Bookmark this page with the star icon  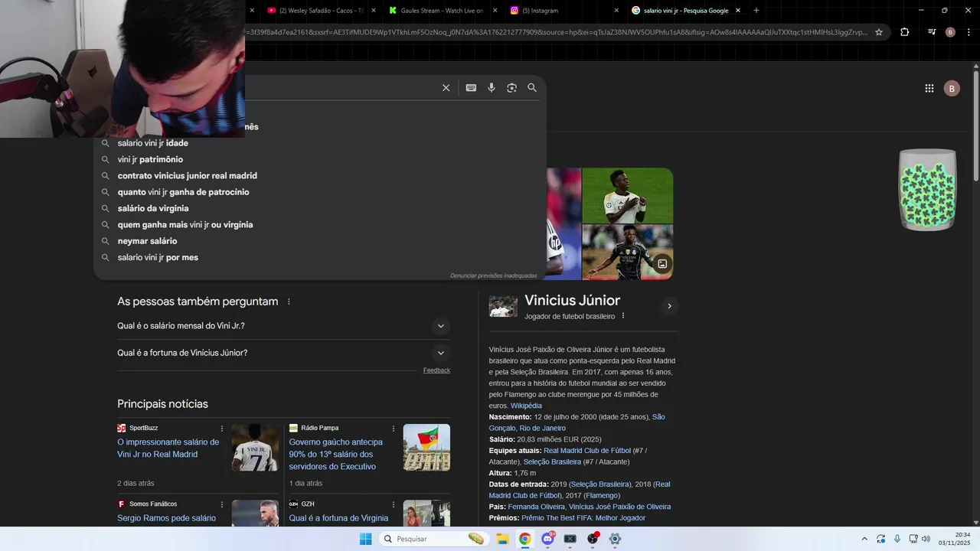[879, 32]
